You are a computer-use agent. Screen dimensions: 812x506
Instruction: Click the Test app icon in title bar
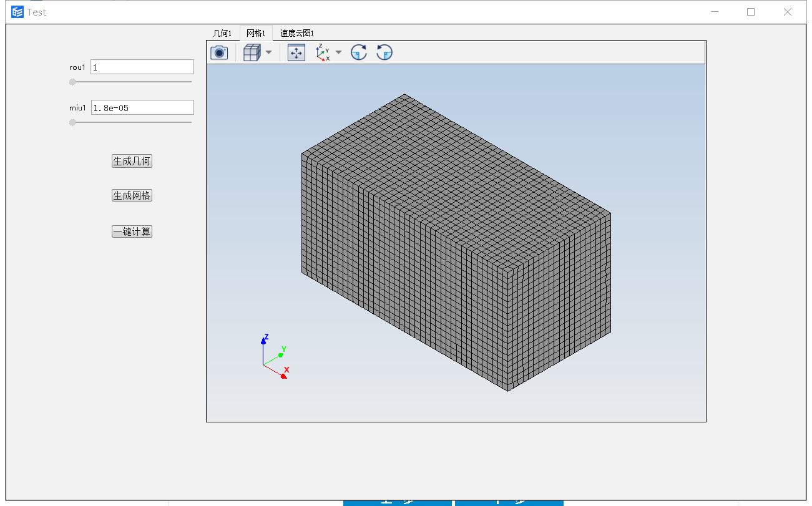(17, 12)
